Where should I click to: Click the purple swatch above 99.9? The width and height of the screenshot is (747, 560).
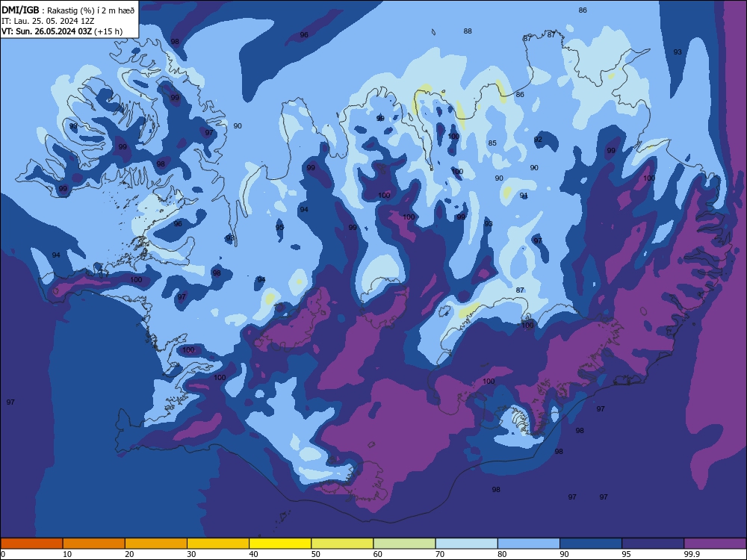(x=716, y=544)
